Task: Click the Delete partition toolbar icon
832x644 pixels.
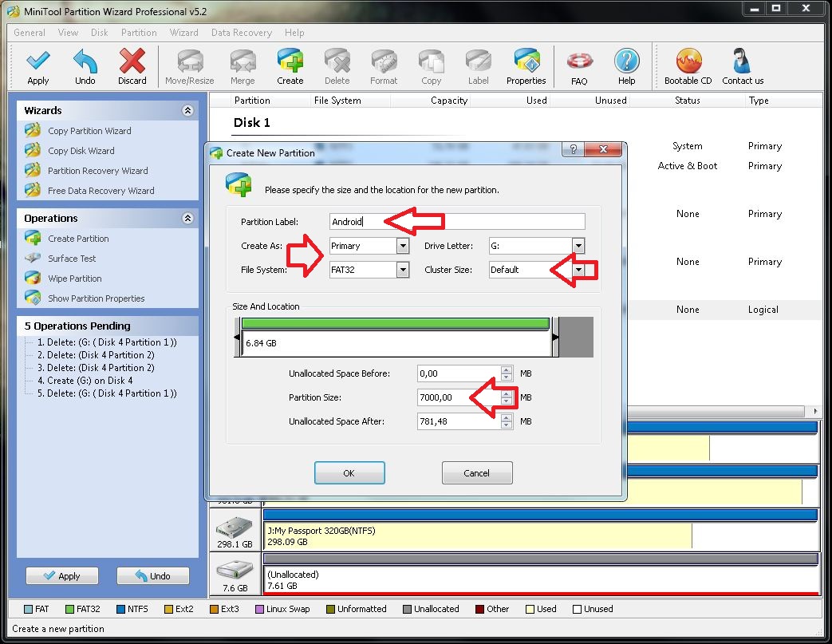Action: [337, 66]
